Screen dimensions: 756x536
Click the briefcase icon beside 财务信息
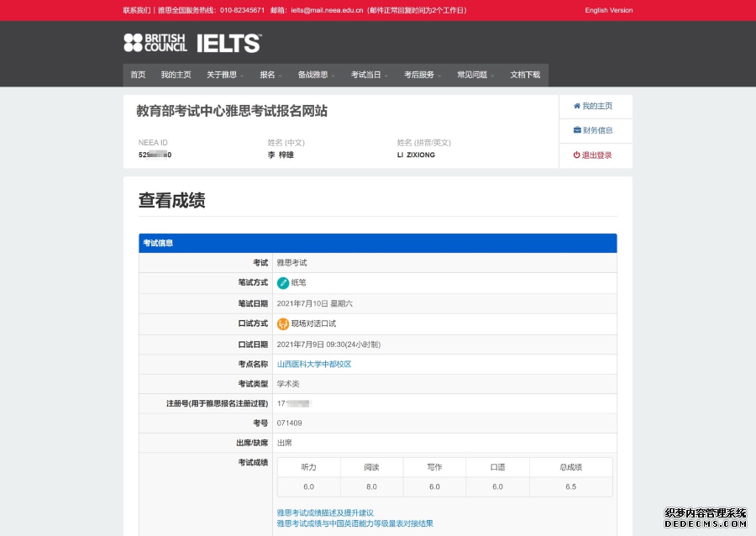click(577, 130)
